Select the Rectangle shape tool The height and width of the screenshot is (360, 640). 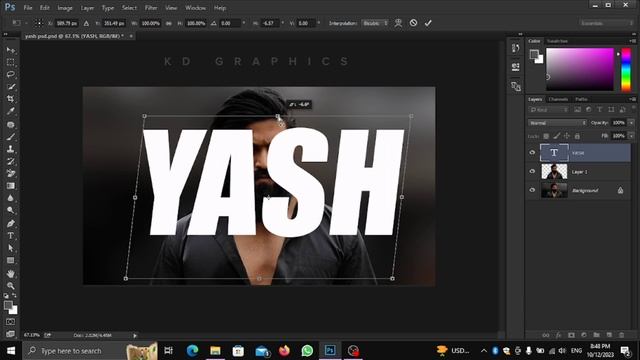click(x=11, y=260)
